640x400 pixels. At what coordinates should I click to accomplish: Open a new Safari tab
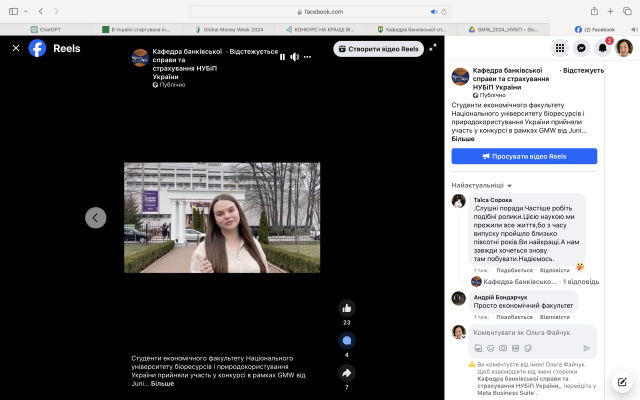[x=610, y=11]
